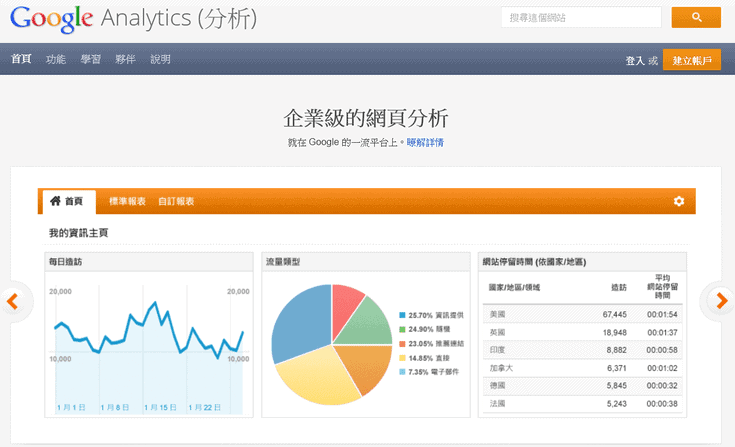Click the 法國 row in country table
Screen dimensions: 735x447
[x=582, y=403]
